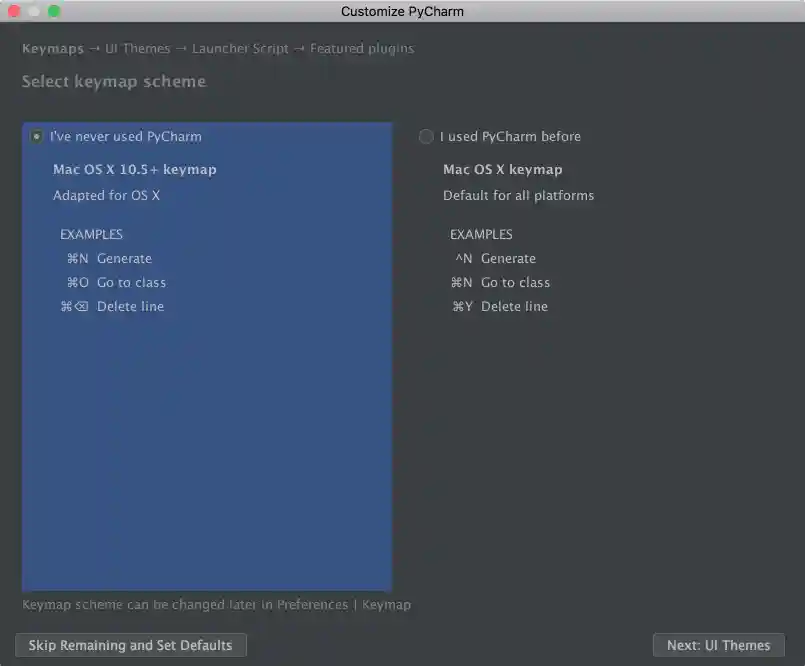Click the "⌘⌫ Delete line" shortcut example

click(x=115, y=306)
